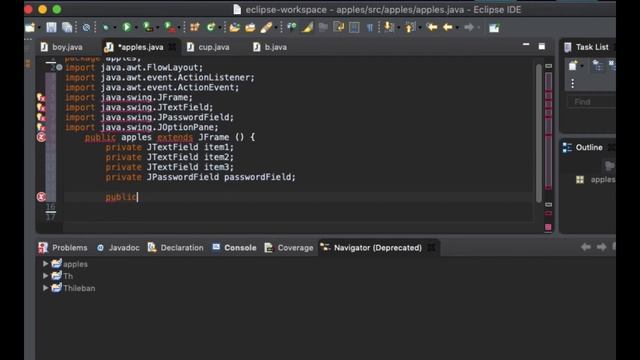Open the New file dropdown arrow
This screenshot has height=360, width=640.
pos(40,28)
